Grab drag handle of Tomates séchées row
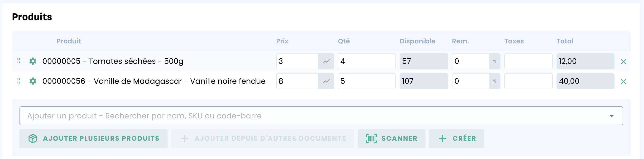Screen dimensions: 644x159 point(19,61)
